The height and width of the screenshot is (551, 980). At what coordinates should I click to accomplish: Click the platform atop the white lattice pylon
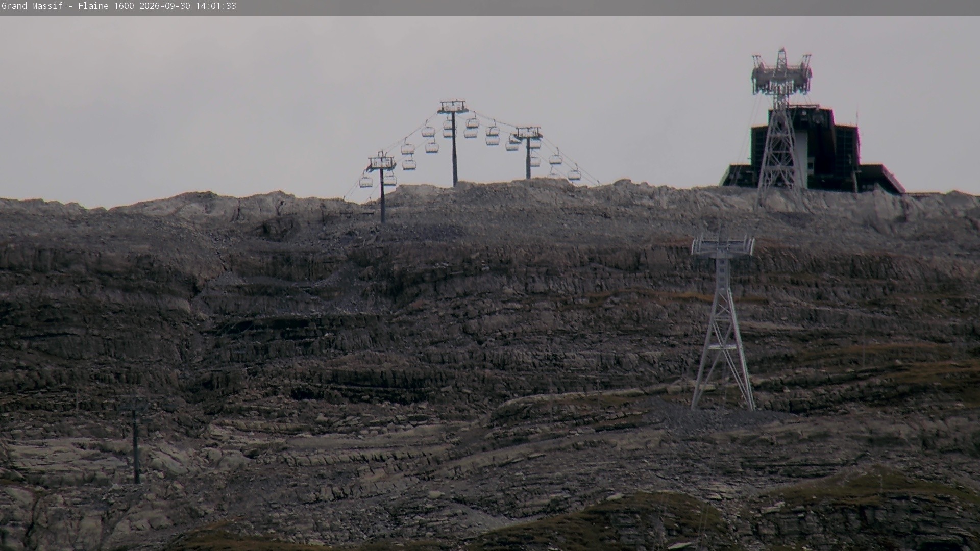coord(722,246)
